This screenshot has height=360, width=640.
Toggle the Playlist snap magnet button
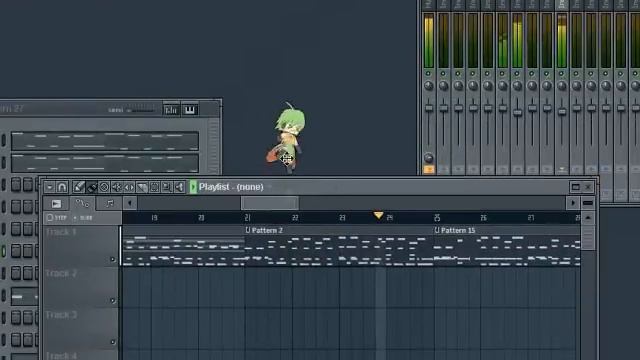click(62, 187)
